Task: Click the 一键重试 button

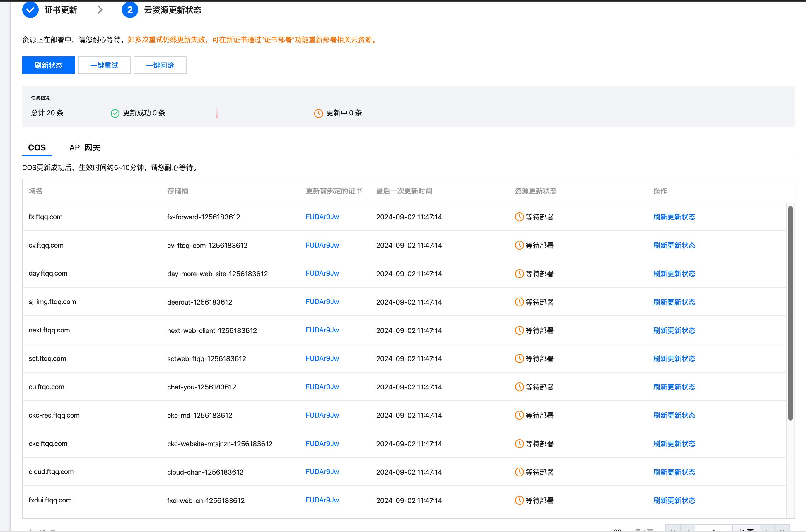Action: tap(104, 65)
